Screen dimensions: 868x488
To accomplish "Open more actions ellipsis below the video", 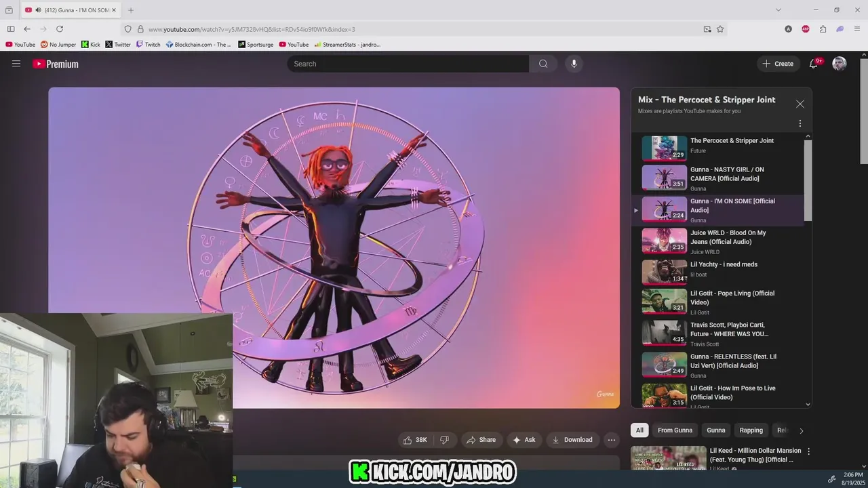I will (x=612, y=440).
